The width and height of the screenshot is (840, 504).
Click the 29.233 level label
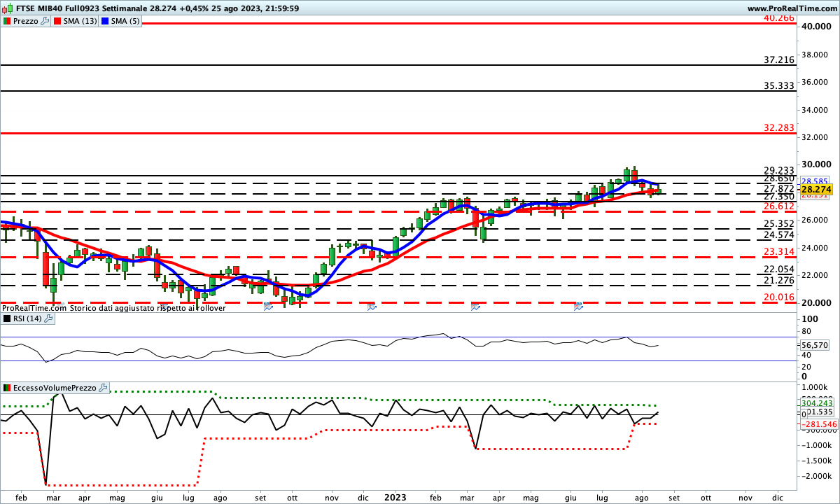(779, 170)
